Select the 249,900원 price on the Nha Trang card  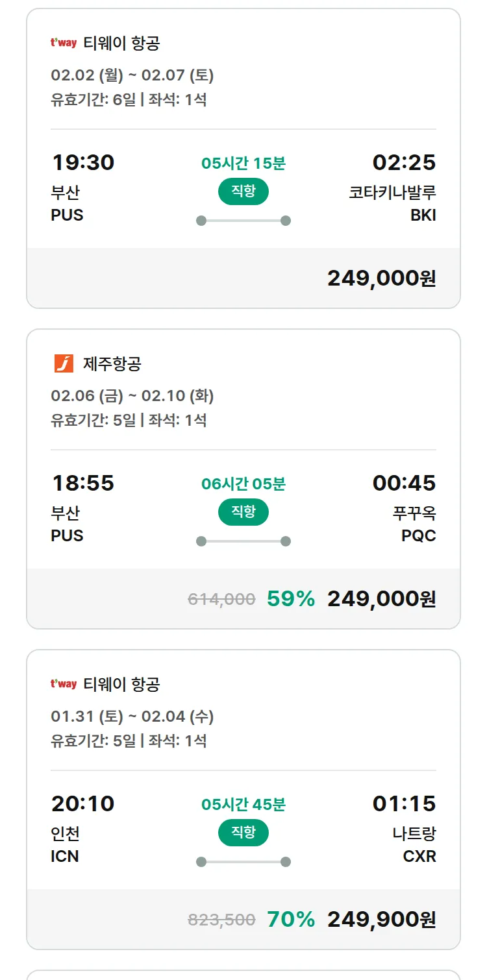pos(381,920)
